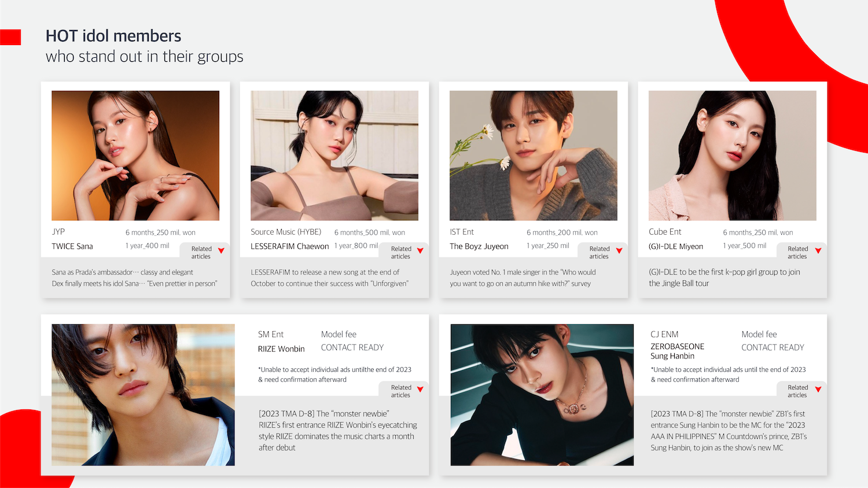868x488 pixels.
Task: Click the individual ads note for Sung Hanbin
Action: tap(728, 375)
